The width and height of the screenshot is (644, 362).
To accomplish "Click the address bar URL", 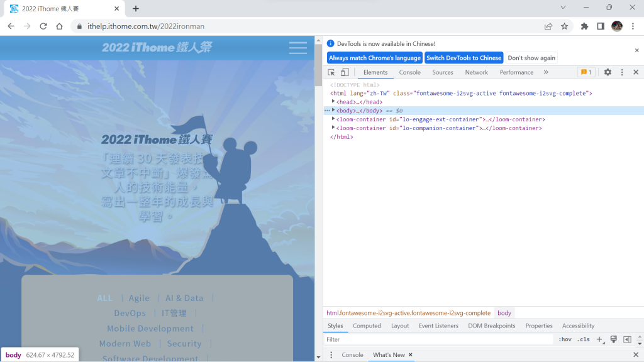I will click(x=146, y=26).
